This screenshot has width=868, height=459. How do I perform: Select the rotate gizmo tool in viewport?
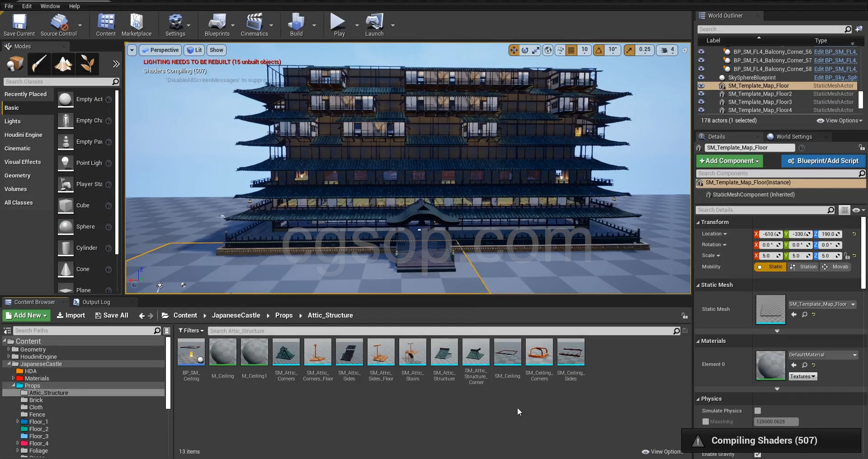(525, 50)
